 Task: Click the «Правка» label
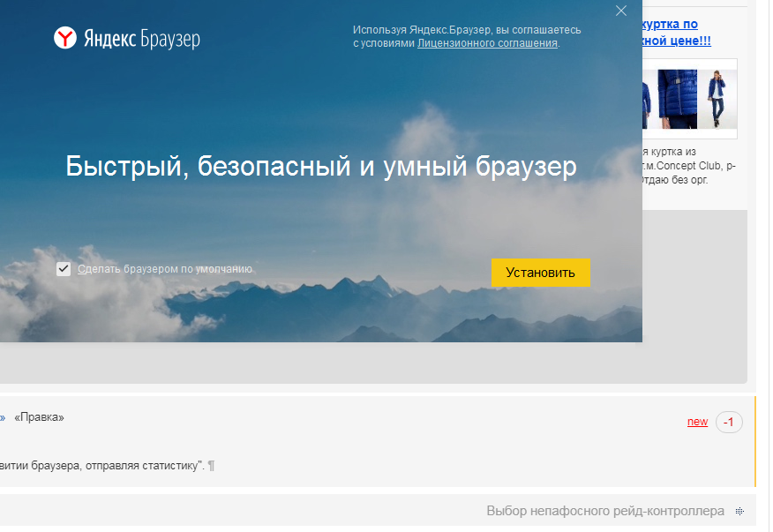click(40, 417)
